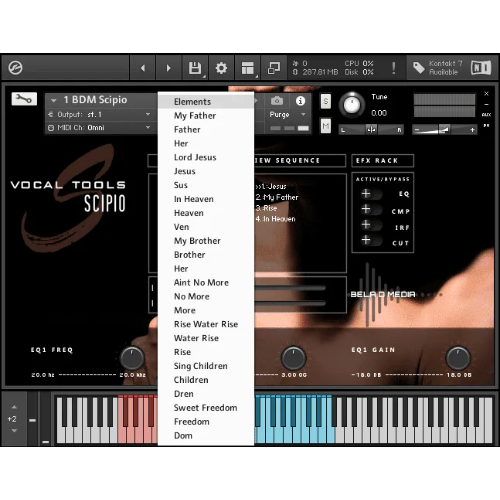Select 'Lord Jesus' menu entry
Screen dimensions: 500x500
click(206, 157)
